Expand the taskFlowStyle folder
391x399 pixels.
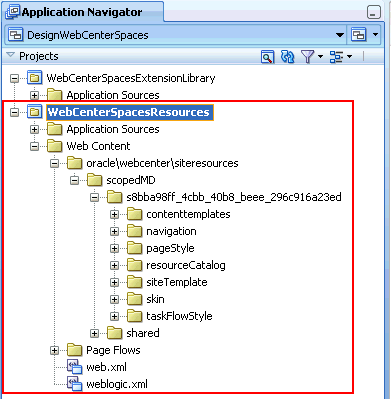click(114, 316)
